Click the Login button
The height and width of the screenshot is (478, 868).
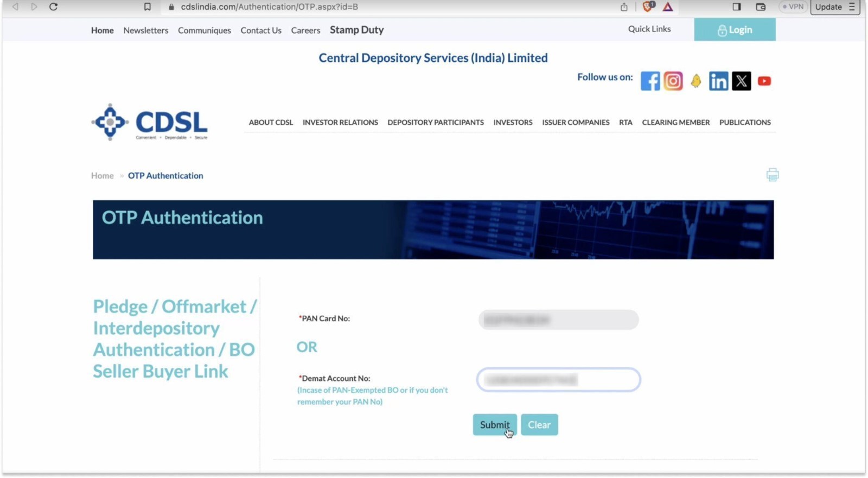tap(735, 30)
